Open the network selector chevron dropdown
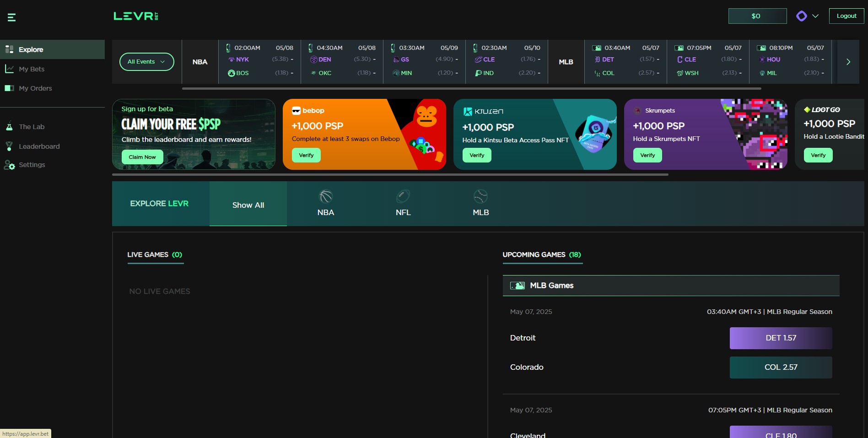This screenshot has height=438, width=868. tap(815, 16)
